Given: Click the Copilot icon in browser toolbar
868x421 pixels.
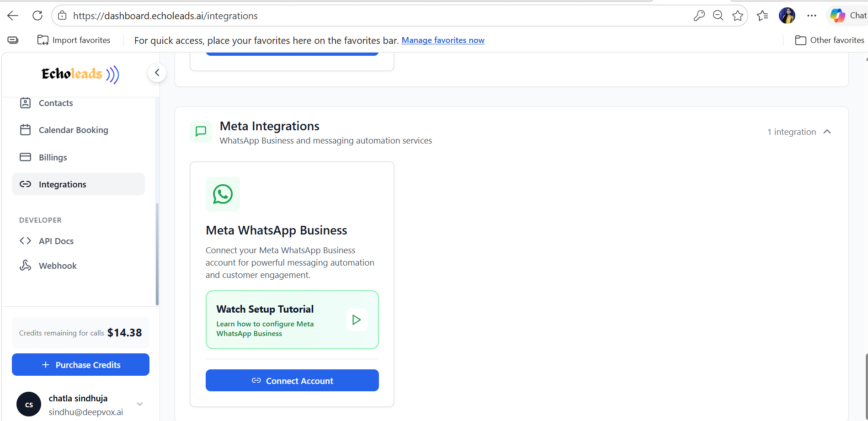Looking at the screenshot, I should point(838,15).
